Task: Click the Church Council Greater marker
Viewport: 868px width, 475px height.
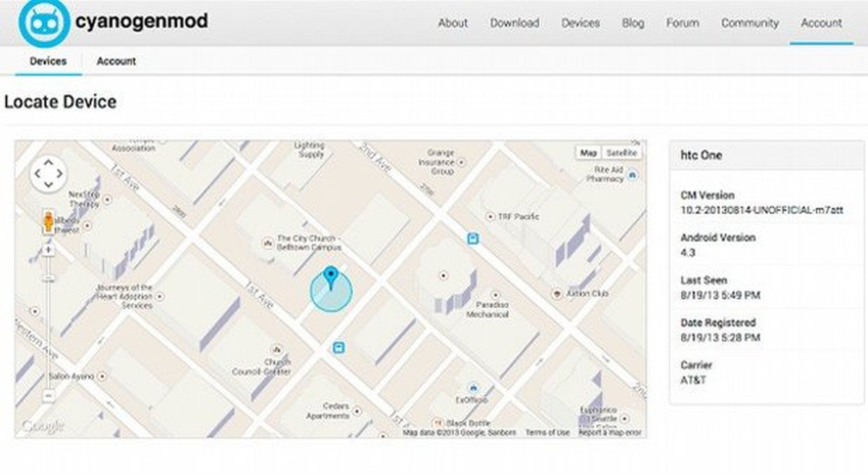Action: (x=277, y=350)
